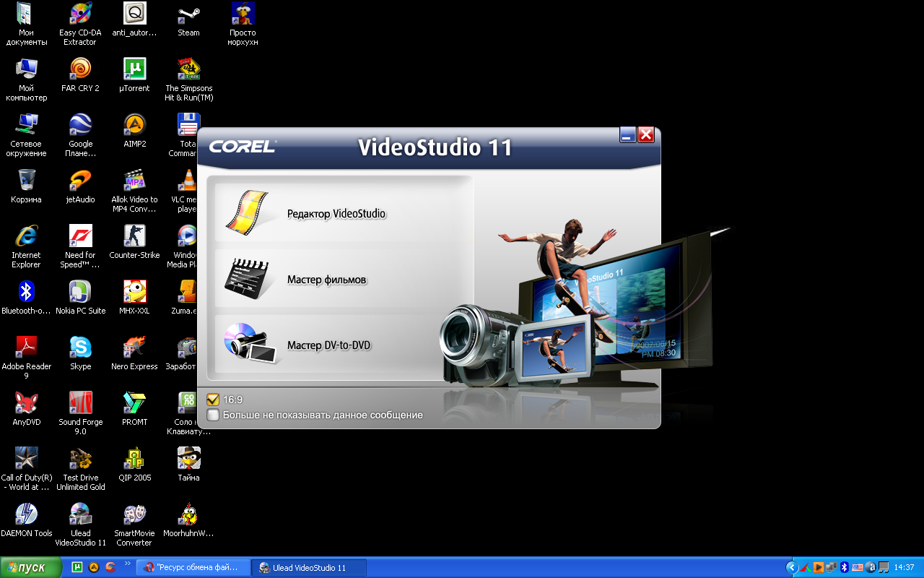Open Мои документы desktop icon
Viewport: 924px width, 578px height.
pyautogui.click(x=26, y=25)
